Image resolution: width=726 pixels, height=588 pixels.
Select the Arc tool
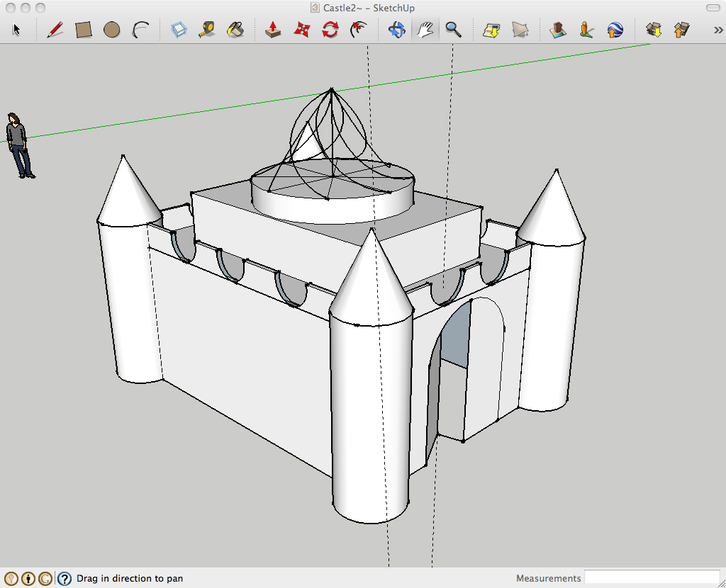(140, 30)
